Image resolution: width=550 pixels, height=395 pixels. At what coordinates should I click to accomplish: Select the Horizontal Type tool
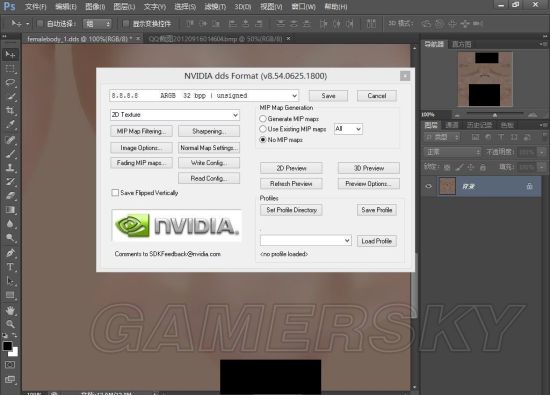10,267
